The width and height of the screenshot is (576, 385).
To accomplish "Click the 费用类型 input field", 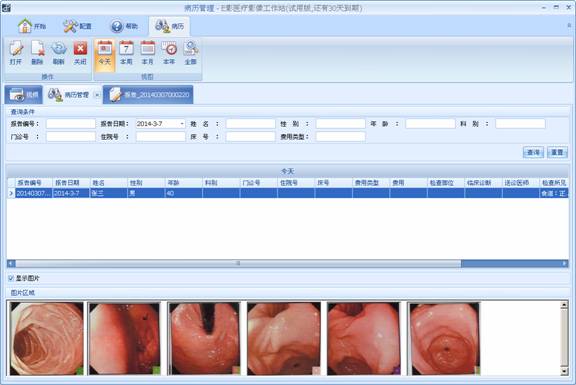I will point(341,137).
